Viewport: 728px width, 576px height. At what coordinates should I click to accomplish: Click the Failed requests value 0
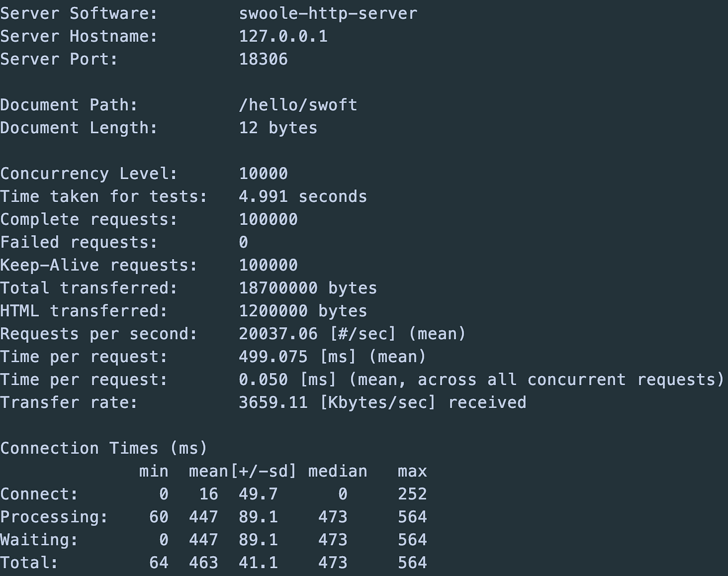243,242
